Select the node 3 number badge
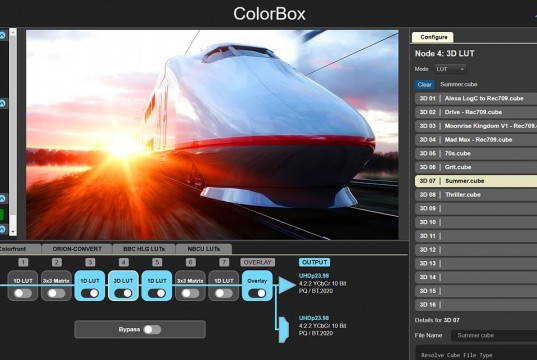The image size is (537, 360). (x=90, y=262)
